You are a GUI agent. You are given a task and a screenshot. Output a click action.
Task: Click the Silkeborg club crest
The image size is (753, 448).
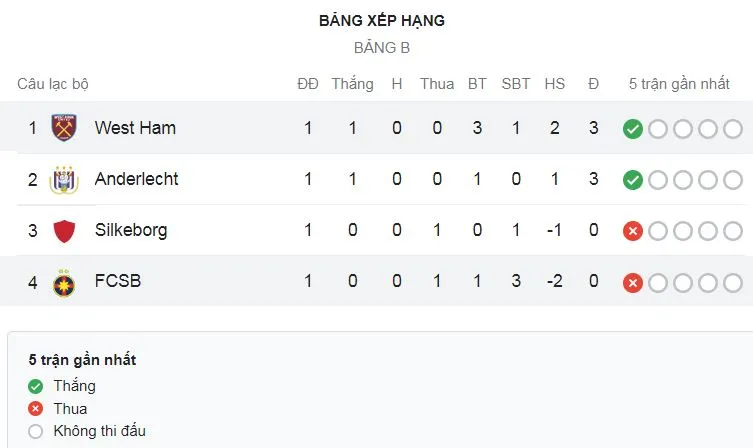64,230
